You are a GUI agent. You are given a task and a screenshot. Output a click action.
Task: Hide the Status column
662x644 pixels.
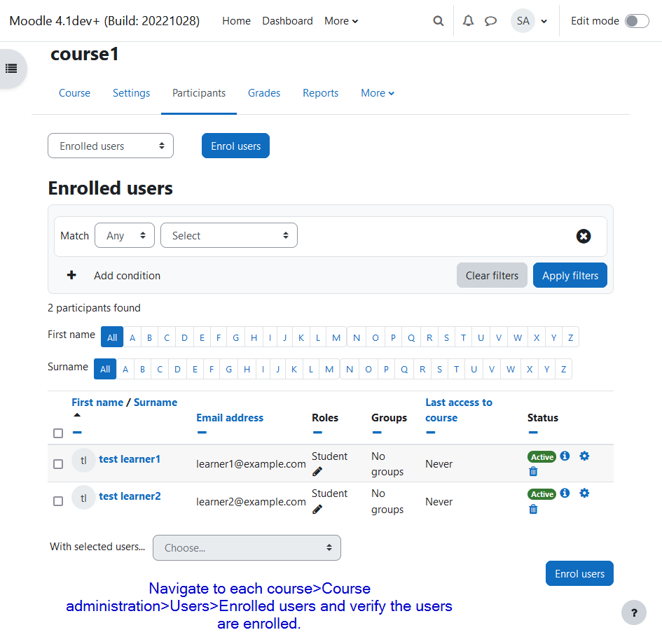pyautogui.click(x=533, y=433)
